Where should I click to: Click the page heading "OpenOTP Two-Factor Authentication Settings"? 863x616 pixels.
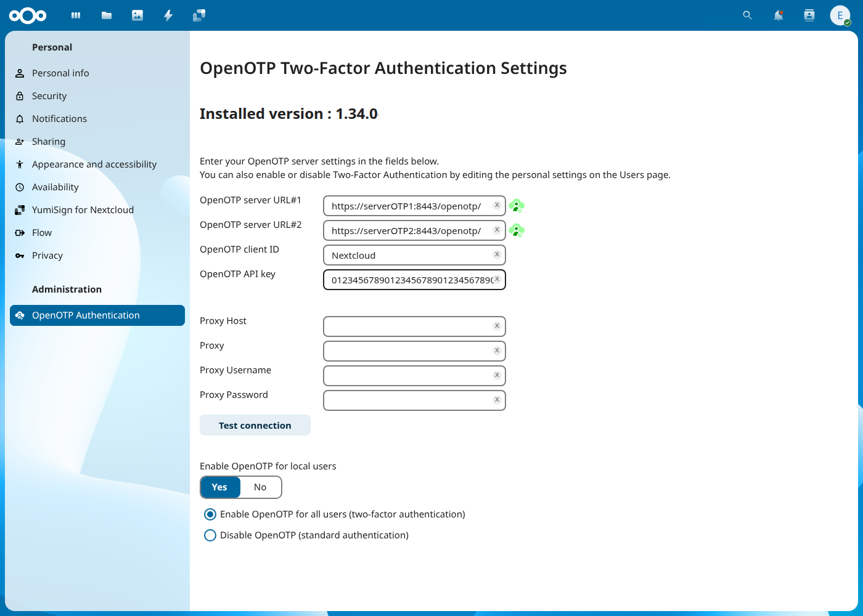pyautogui.click(x=383, y=68)
